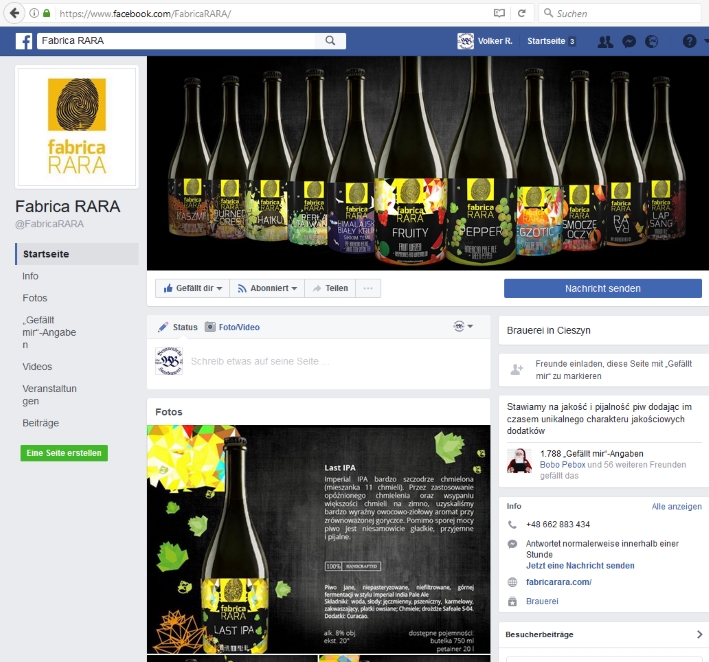Click the Santa avatar in likes box
This screenshot has height=662, width=709.
[519, 461]
